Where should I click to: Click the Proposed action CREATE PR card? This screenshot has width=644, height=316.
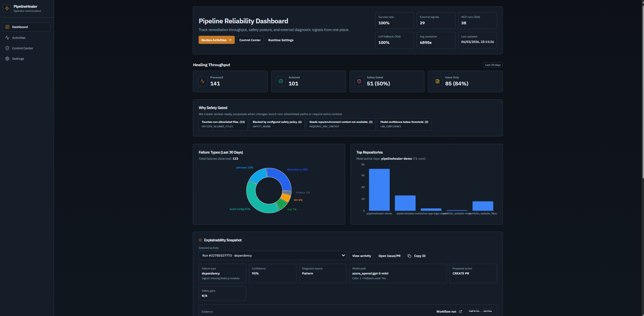473,273
